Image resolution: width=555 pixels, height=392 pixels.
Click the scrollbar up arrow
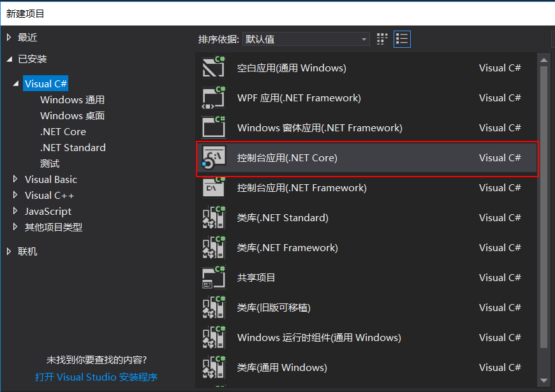click(x=544, y=60)
